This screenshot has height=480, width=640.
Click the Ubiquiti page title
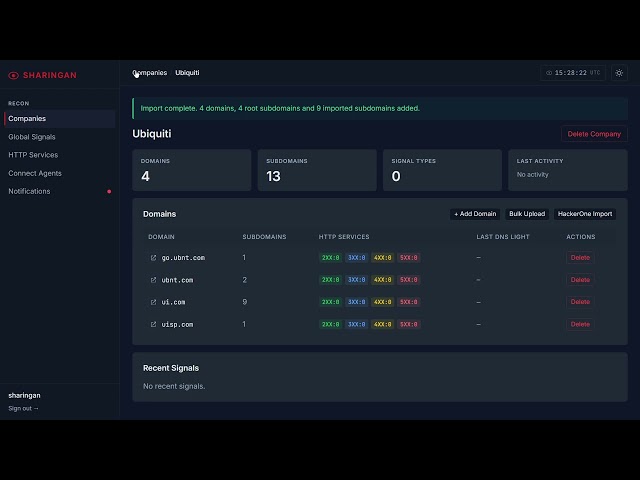coord(152,134)
